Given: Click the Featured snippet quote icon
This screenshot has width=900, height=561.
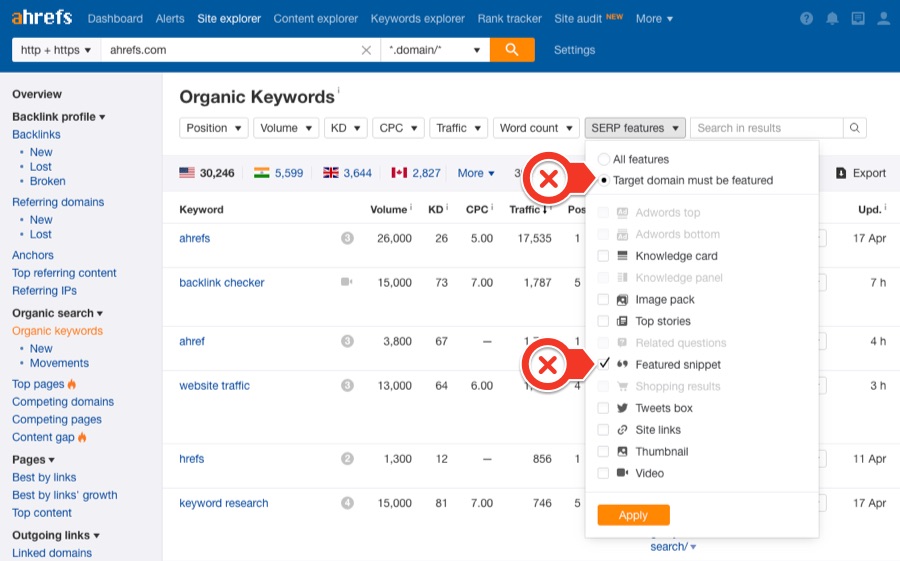Looking at the screenshot, I should click(x=622, y=364).
